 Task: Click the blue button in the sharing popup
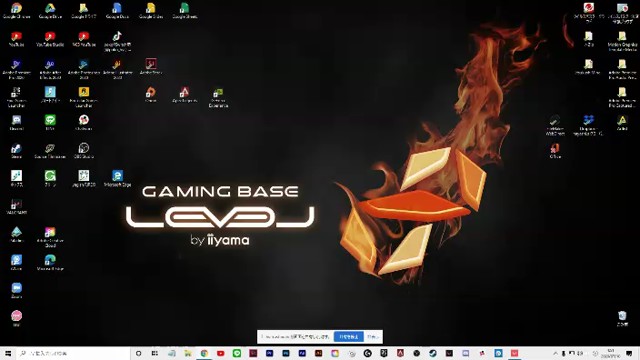click(349, 337)
